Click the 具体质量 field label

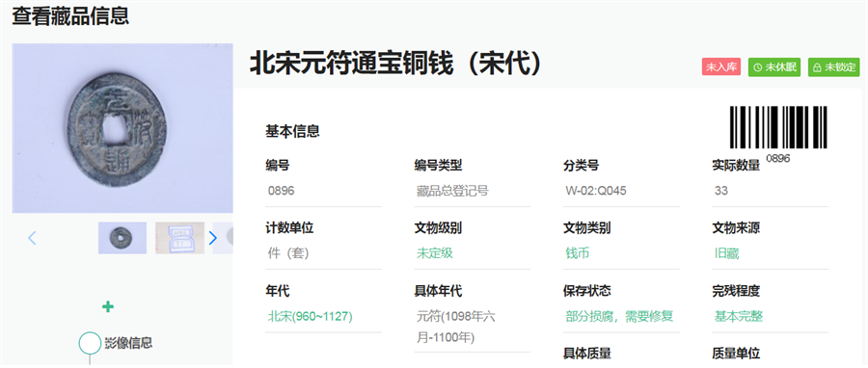point(587,354)
